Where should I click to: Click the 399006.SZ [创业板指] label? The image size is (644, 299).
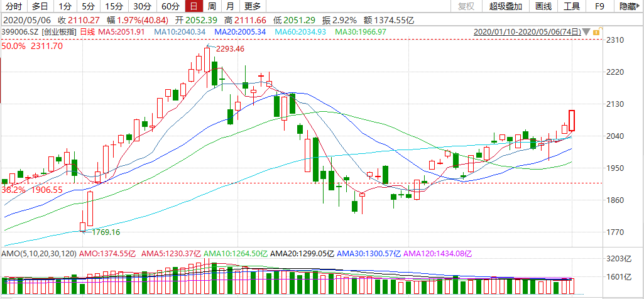[x=40, y=31]
